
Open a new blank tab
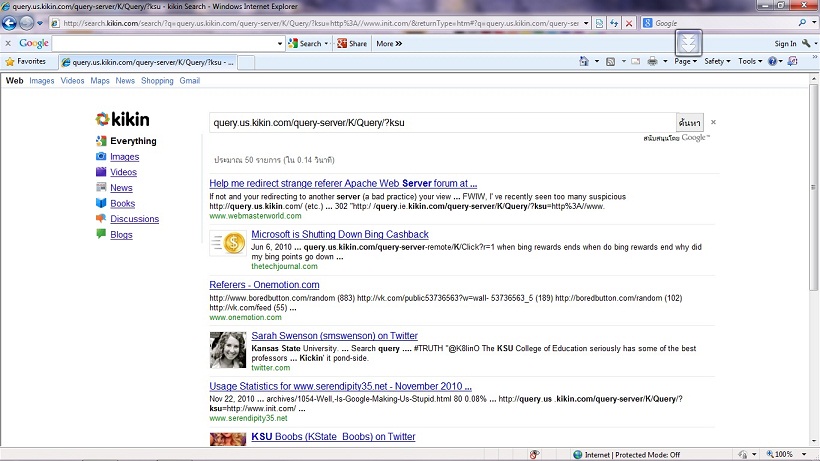[x=246, y=62]
